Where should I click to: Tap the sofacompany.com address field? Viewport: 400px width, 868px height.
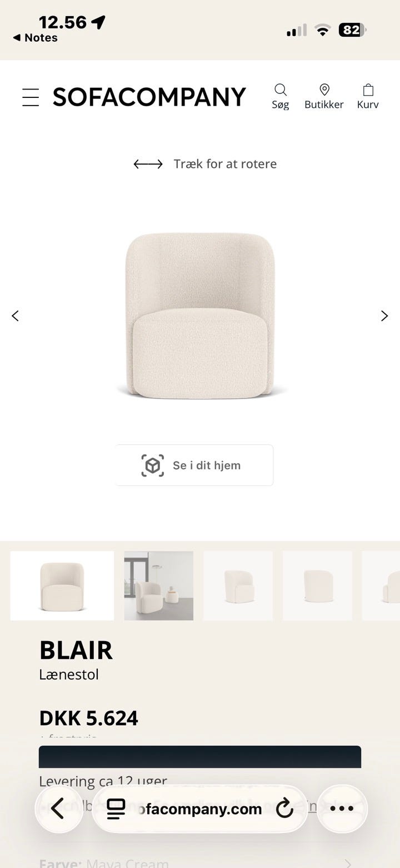(x=200, y=809)
